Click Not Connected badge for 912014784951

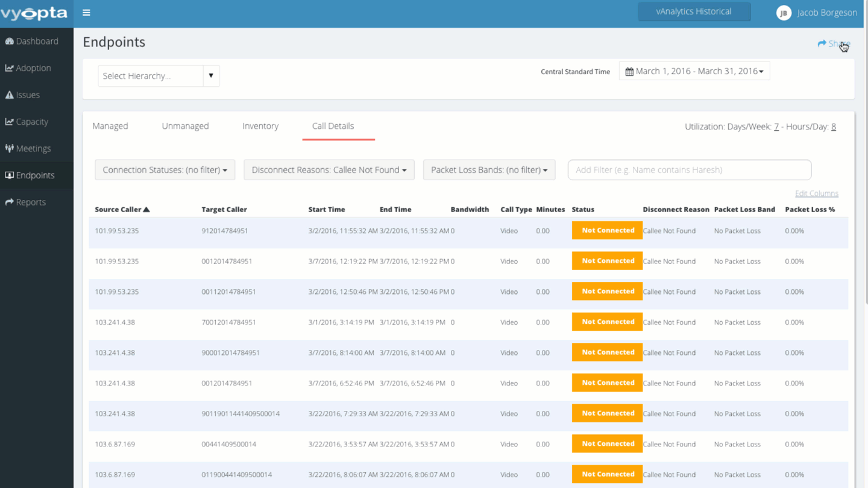point(607,231)
